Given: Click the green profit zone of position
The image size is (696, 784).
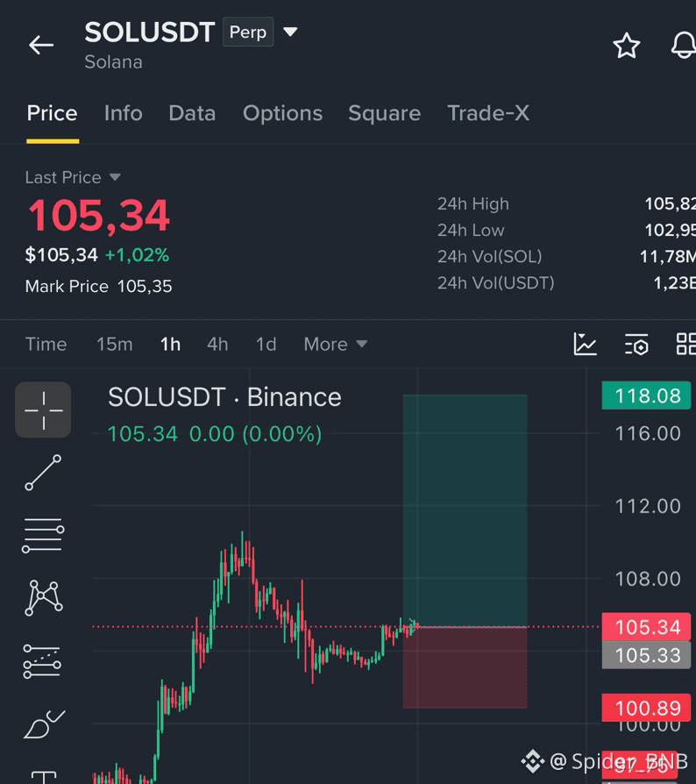Looking at the screenshot, I should [x=465, y=510].
